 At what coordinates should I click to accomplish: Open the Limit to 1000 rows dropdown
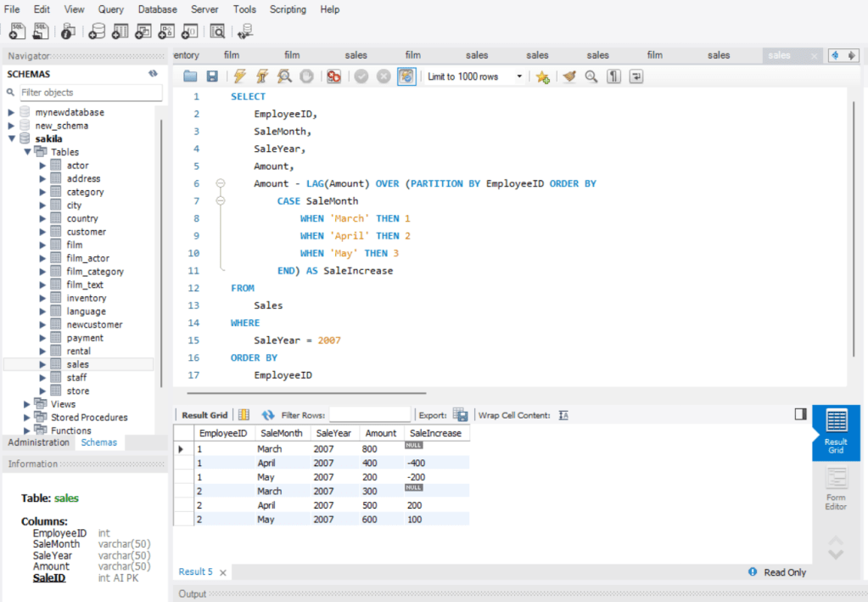(475, 76)
